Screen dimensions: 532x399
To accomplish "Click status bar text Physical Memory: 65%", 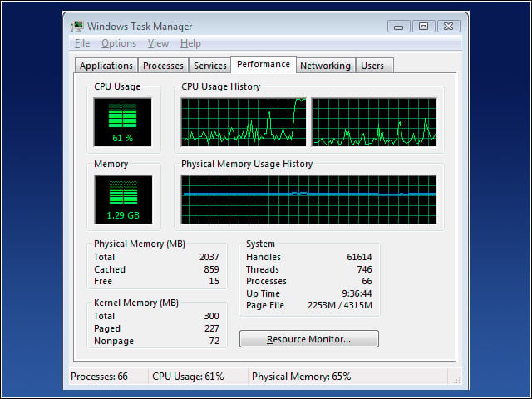I will [x=301, y=377].
